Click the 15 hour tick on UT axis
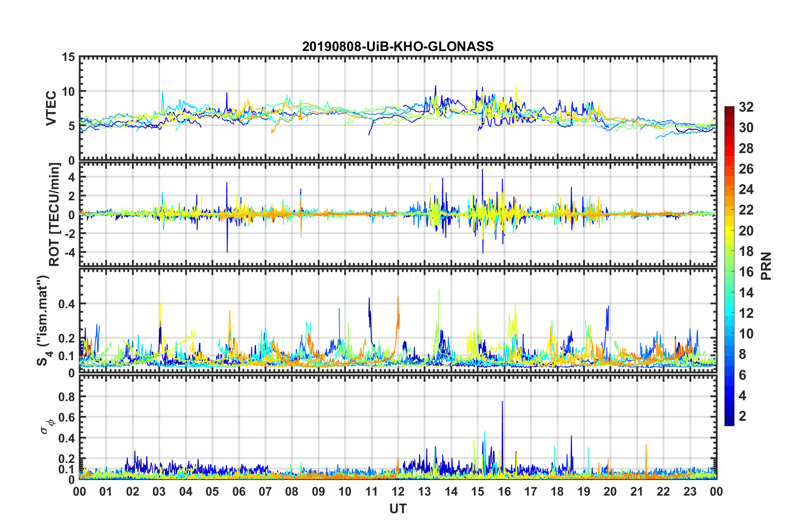Image resolution: width=796 pixels, height=532 pixels. pyautogui.click(x=478, y=491)
